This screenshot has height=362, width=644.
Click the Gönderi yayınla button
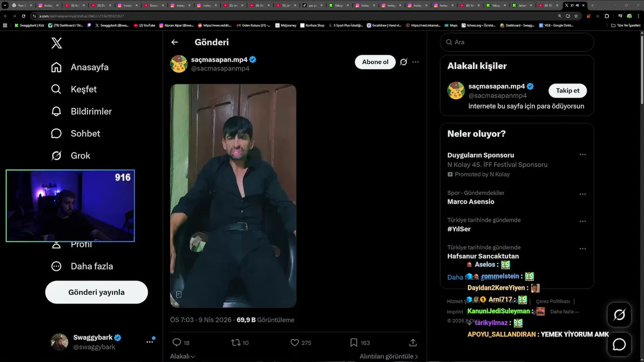coord(97,292)
